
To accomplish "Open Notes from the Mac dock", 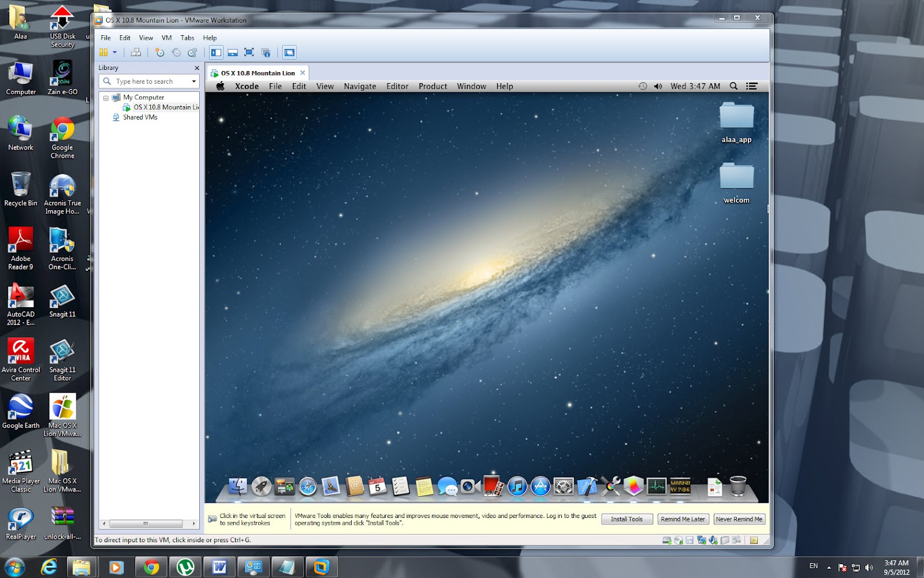I will [x=424, y=486].
